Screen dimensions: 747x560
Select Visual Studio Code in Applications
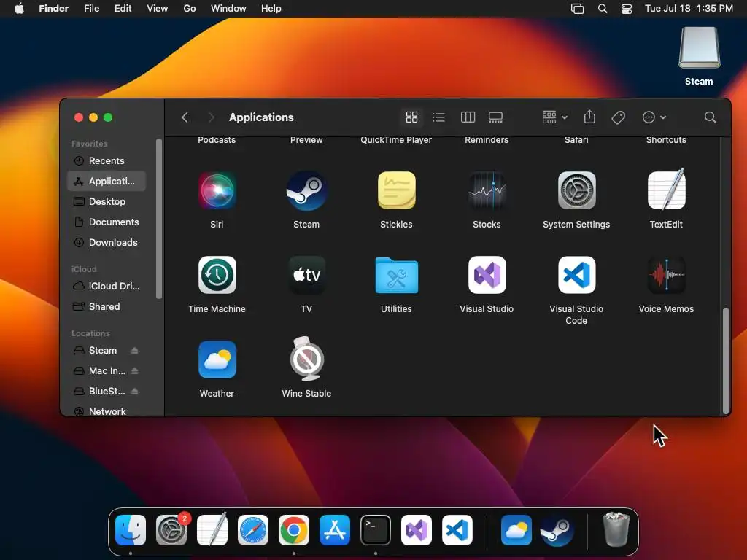click(x=576, y=275)
